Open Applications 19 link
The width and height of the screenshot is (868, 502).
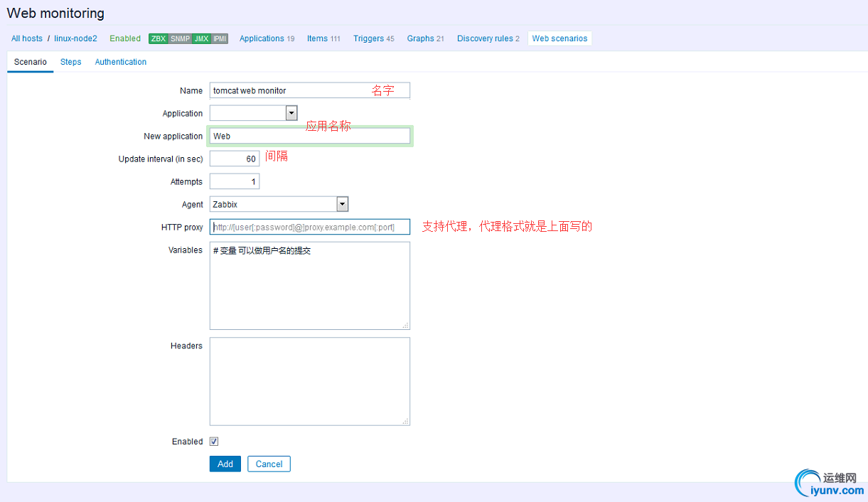pyautogui.click(x=267, y=38)
